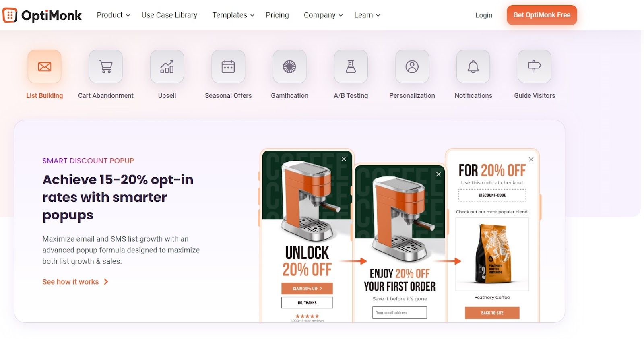This screenshot has width=644, height=339.
Task: Click the email address field in popup preview
Action: pyautogui.click(x=400, y=312)
